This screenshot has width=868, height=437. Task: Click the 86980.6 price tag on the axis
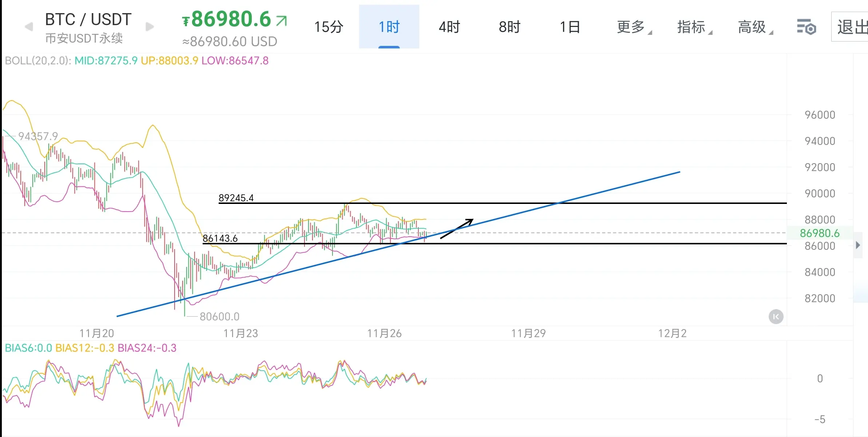click(x=819, y=233)
